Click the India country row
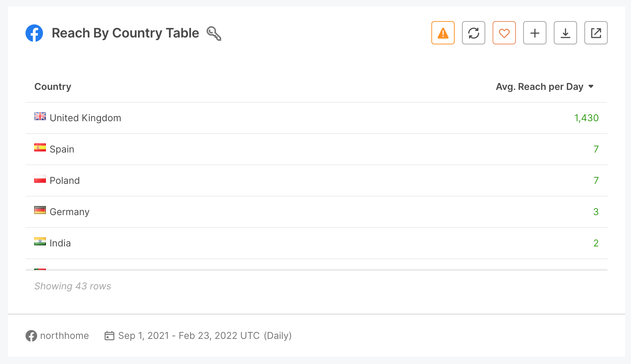 [60, 243]
